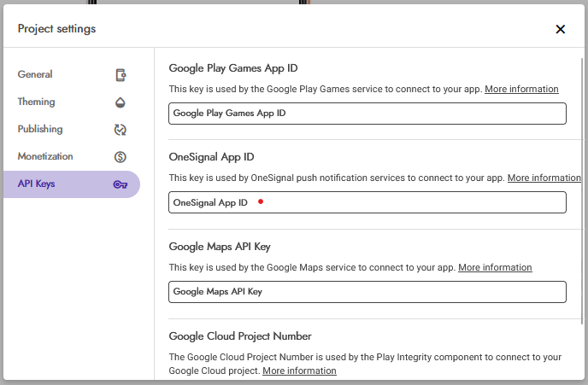Image resolution: width=588 pixels, height=385 pixels.
Task: Open the General settings tab
Action: tap(35, 75)
